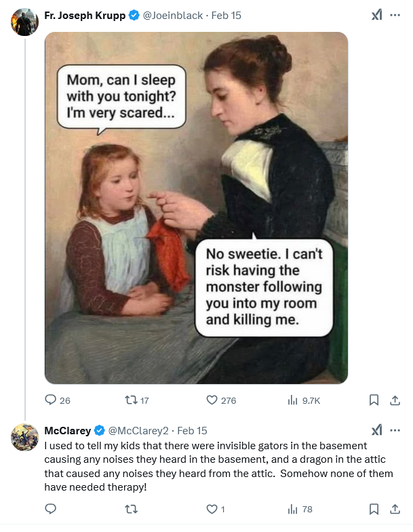Like the post with 276 likes
Viewport: 413px width, 532px height.
(x=212, y=400)
